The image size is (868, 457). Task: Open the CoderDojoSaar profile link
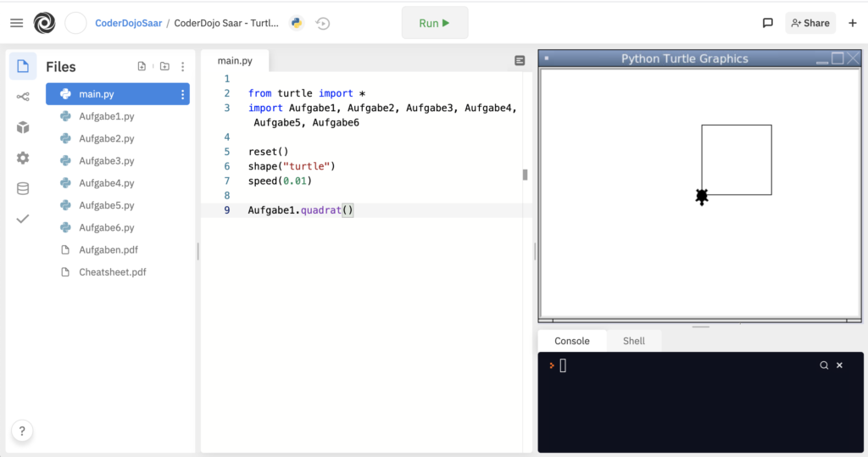tap(129, 23)
